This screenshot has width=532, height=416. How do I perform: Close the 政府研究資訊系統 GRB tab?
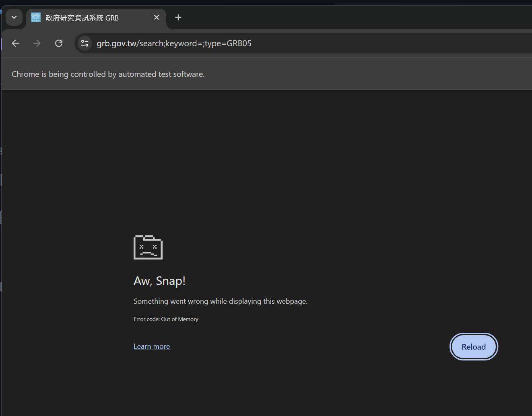[x=157, y=18]
